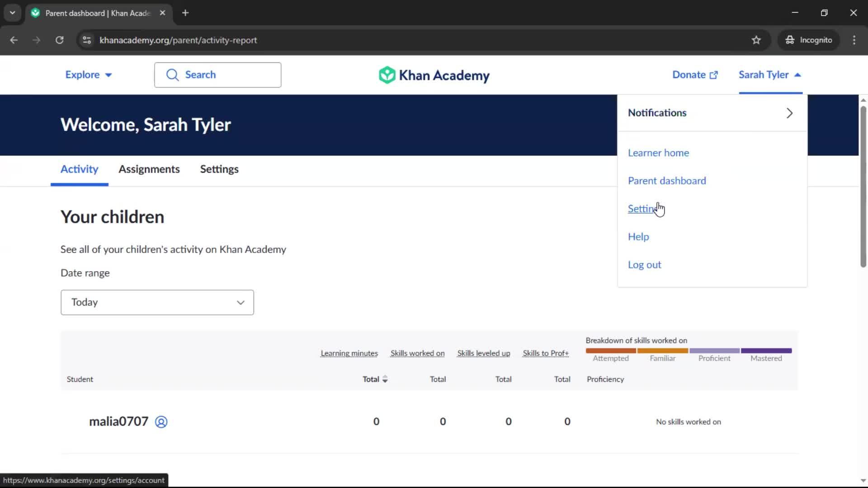Reload the page with refresh icon
868x488 pixels.
click(59, 40)
